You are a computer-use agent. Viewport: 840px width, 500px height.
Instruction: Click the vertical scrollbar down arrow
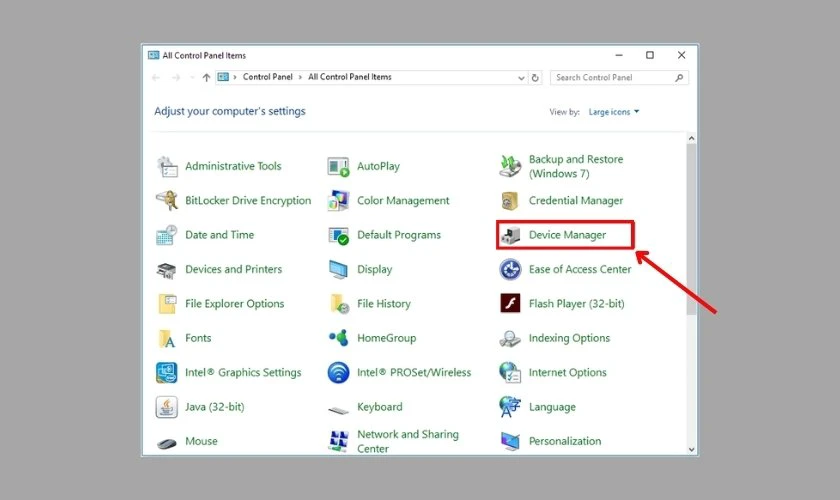691,449
